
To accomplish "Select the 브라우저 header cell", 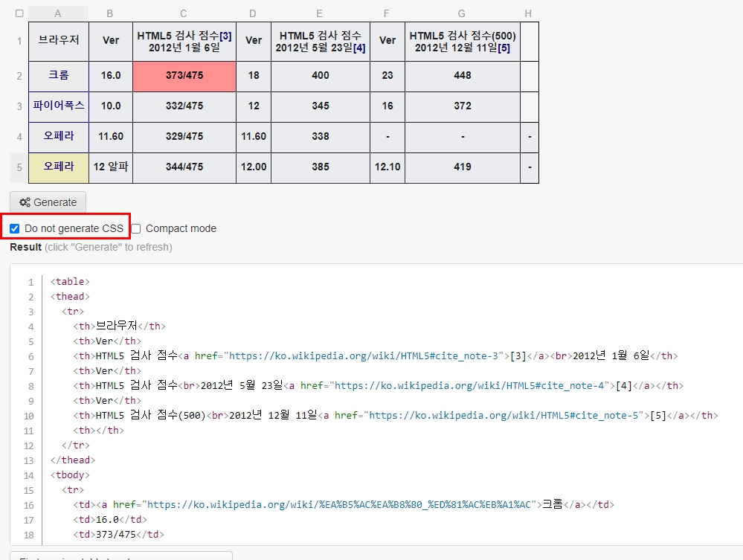I will (x=59, y=41).
